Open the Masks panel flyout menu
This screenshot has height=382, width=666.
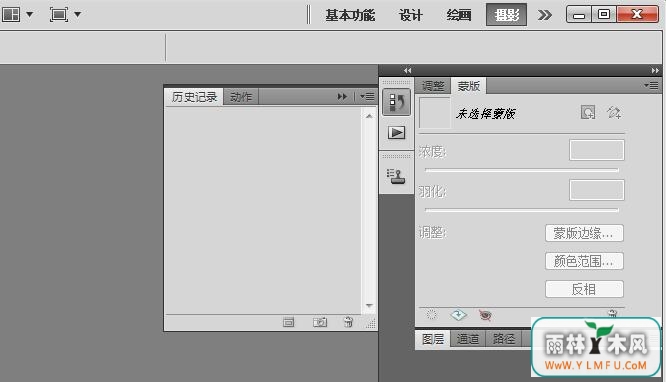[x=651, y=86]
